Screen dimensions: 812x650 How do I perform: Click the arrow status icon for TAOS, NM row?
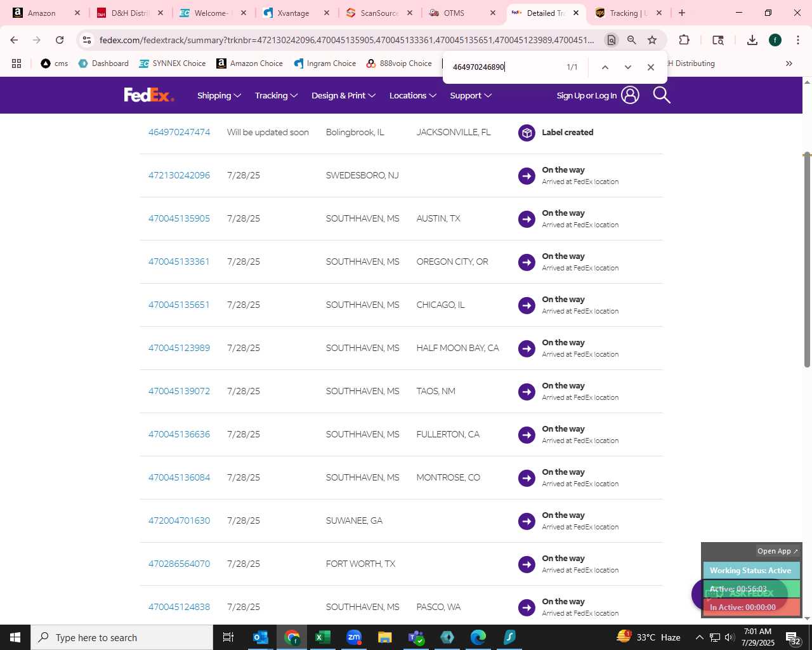(x=527, y=392)
